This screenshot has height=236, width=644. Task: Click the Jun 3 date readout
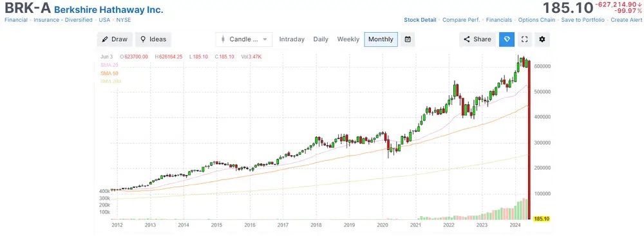(106, 57)
